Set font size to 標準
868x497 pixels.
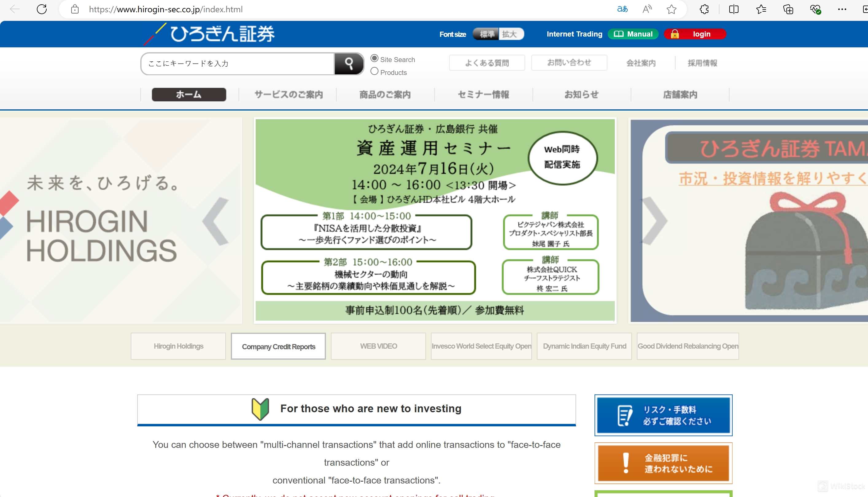486,34
